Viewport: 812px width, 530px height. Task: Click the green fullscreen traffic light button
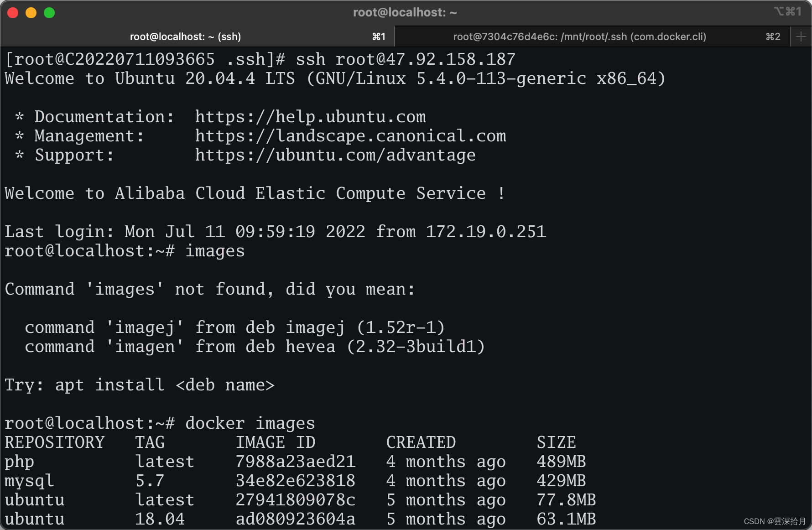tap(49, 13)
